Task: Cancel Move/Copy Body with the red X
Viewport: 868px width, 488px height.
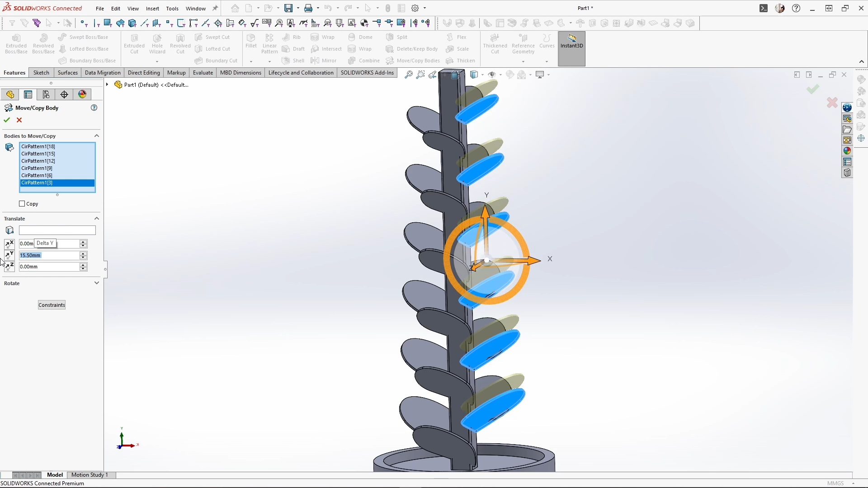Action: 19,120
